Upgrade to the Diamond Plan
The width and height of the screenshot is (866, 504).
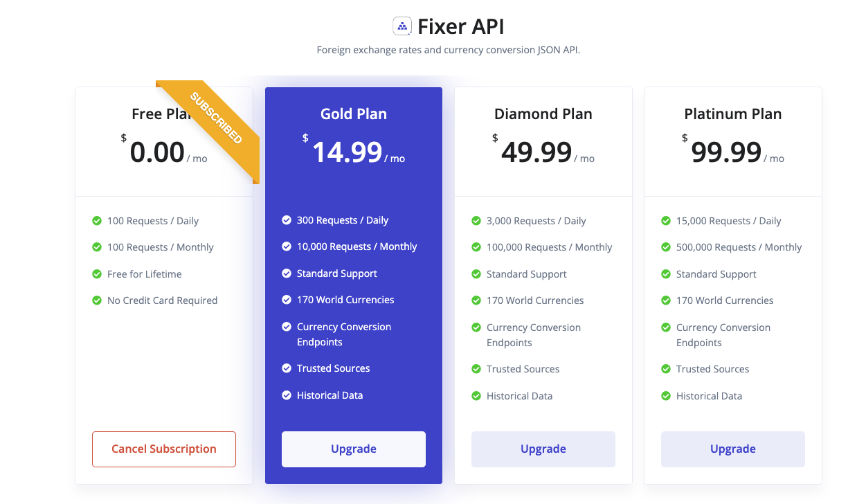point(543,449)
